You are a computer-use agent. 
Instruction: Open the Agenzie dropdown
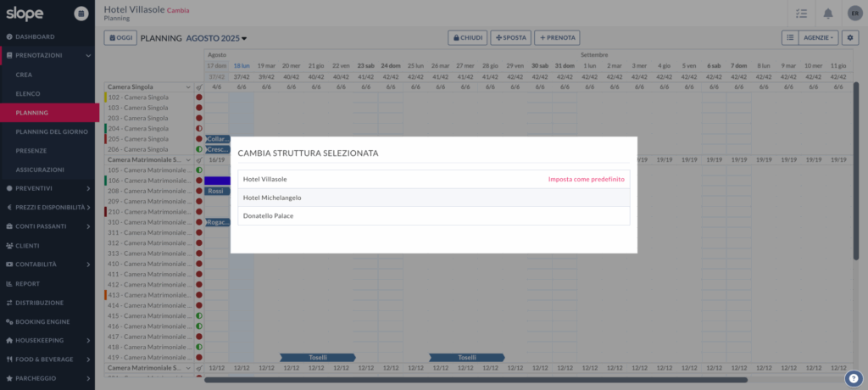click(820, 38)
